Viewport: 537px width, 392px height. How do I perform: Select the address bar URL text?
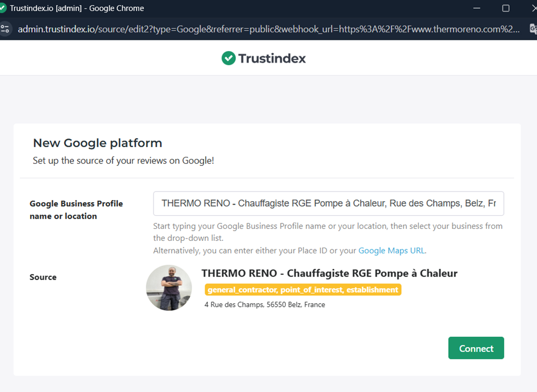click(268, 29)
